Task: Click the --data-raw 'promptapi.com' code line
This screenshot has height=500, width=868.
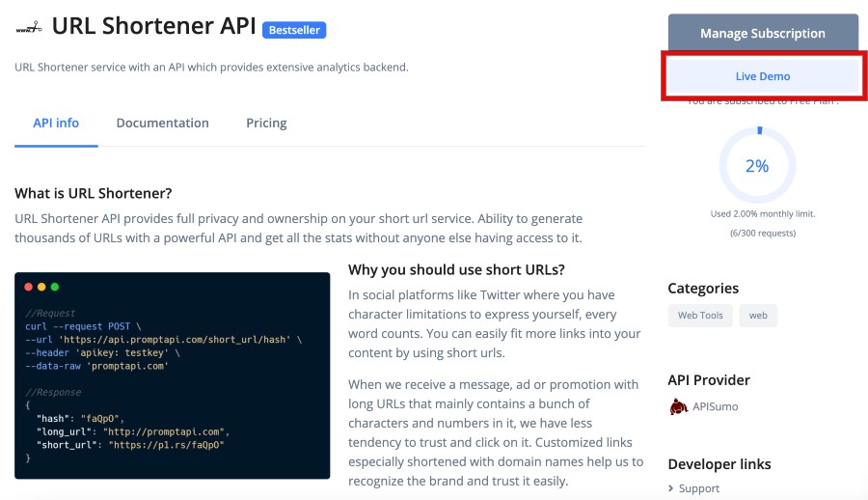Action: pos(96,366)
